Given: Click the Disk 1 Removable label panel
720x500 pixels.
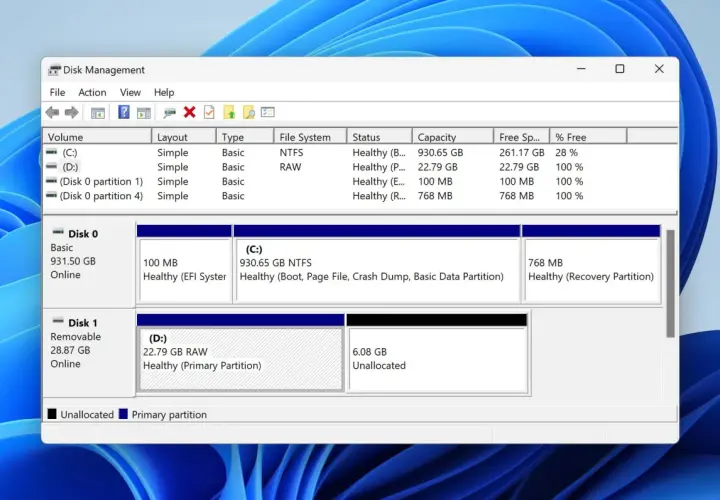Looking at the screenshot, I should coord(89,353).
